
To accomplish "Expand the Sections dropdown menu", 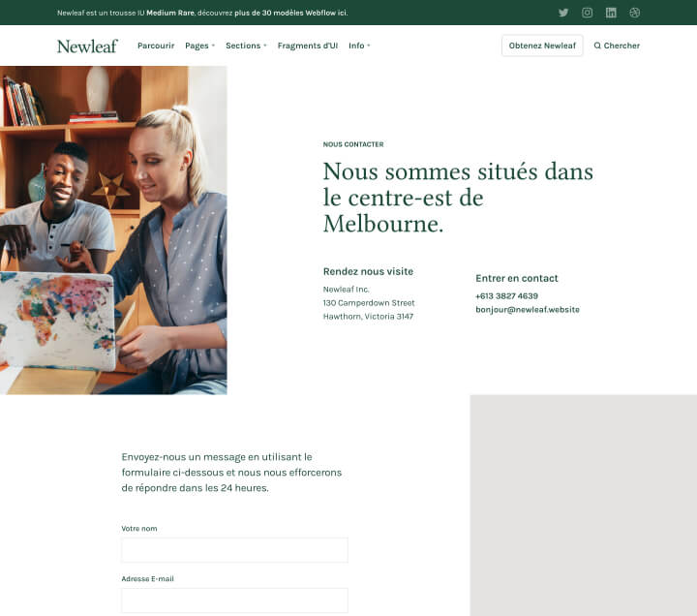I will (x=246, y=46).
